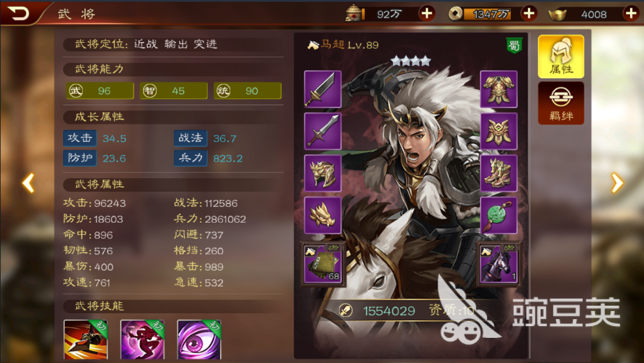Add more food supplies with plus button
Image resolution: width=644 pixels, height=363 pixels.
point(427,13)
